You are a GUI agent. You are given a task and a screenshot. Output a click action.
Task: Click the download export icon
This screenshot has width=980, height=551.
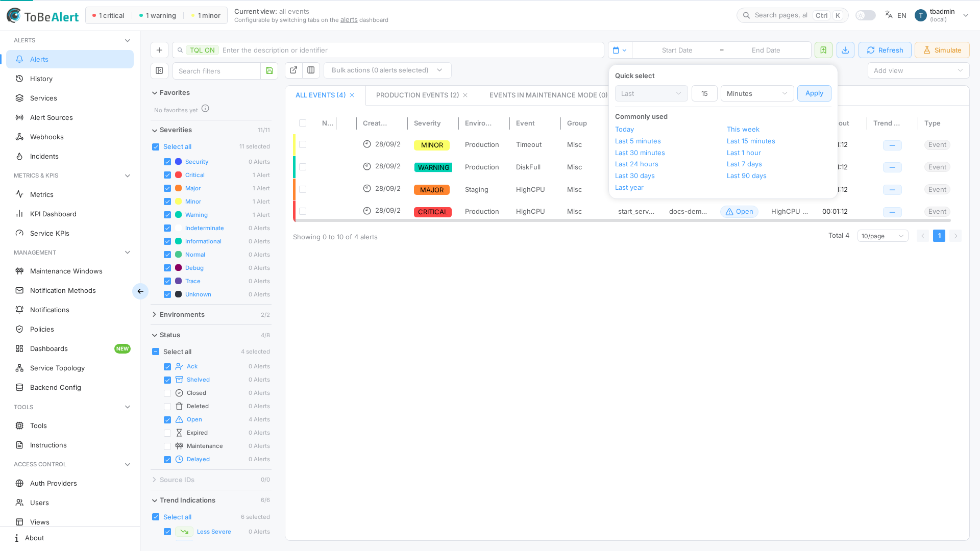[x=845, y=50]
